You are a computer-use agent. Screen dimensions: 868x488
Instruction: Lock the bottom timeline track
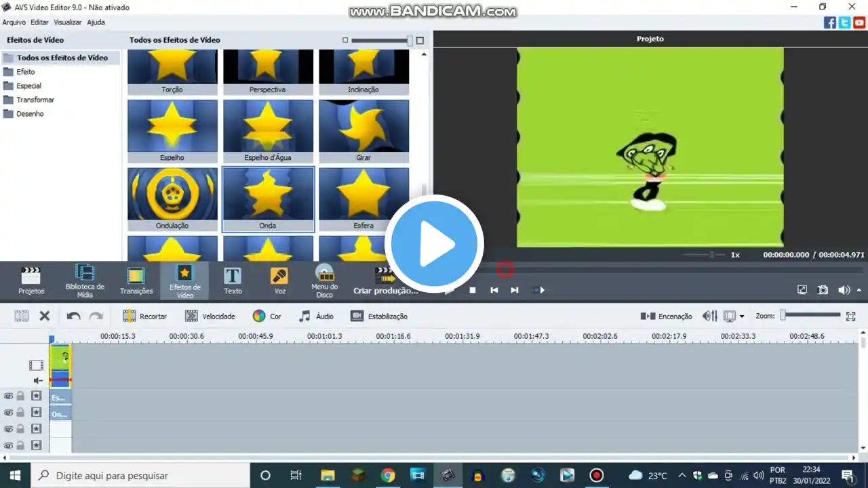point(20,446)
